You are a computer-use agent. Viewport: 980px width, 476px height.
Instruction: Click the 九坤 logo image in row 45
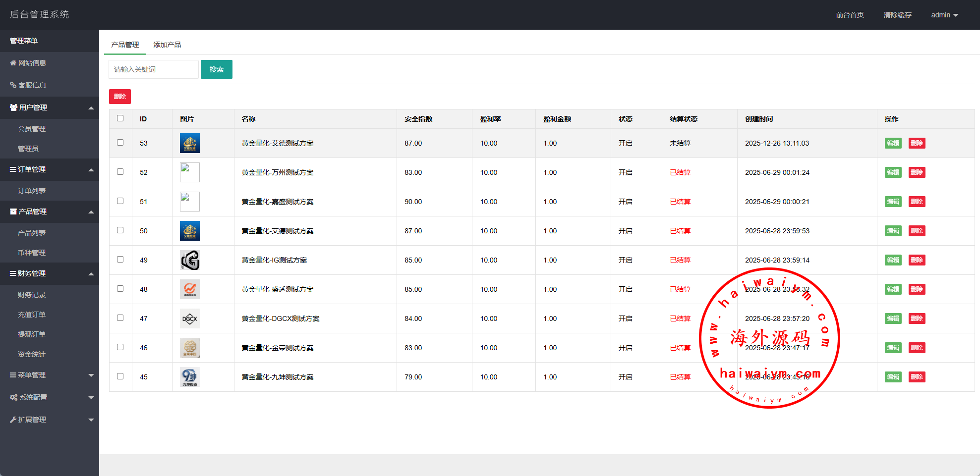click(x=189, y=377)
